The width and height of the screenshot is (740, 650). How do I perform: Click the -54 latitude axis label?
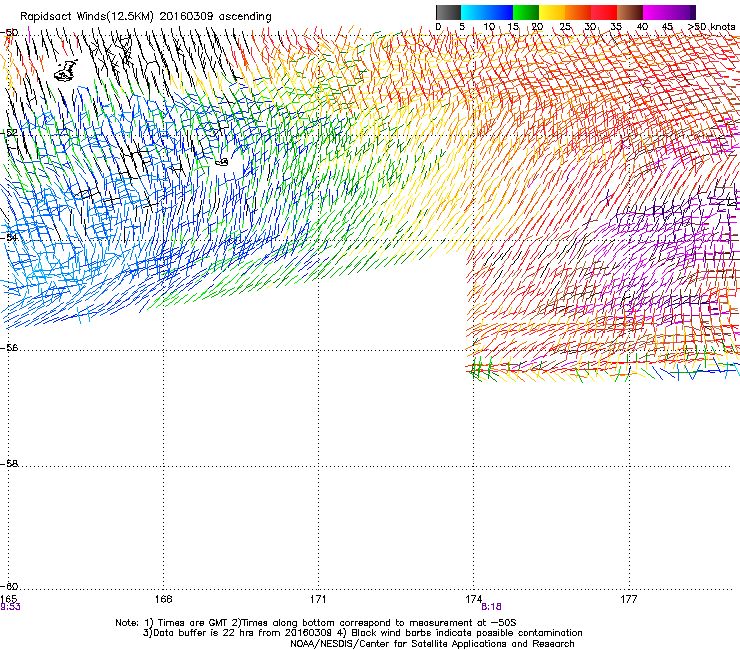pyautogui.click(x=9, y=237)
